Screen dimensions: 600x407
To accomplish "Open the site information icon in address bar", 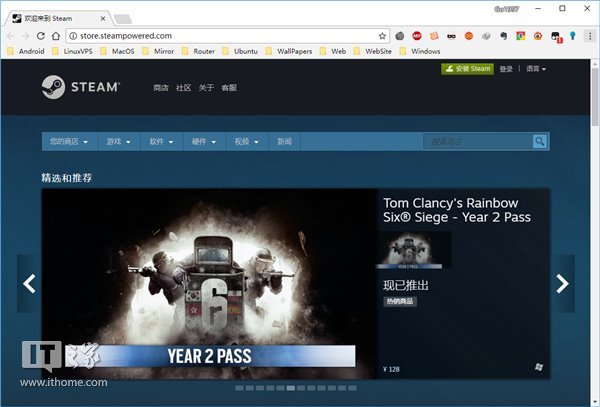I will pos(73,36).
